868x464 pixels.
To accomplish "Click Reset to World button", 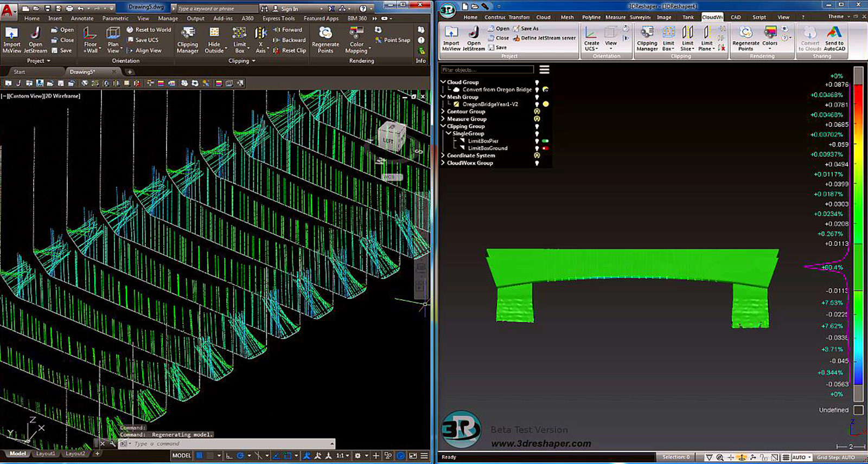I will pos(149,30).
